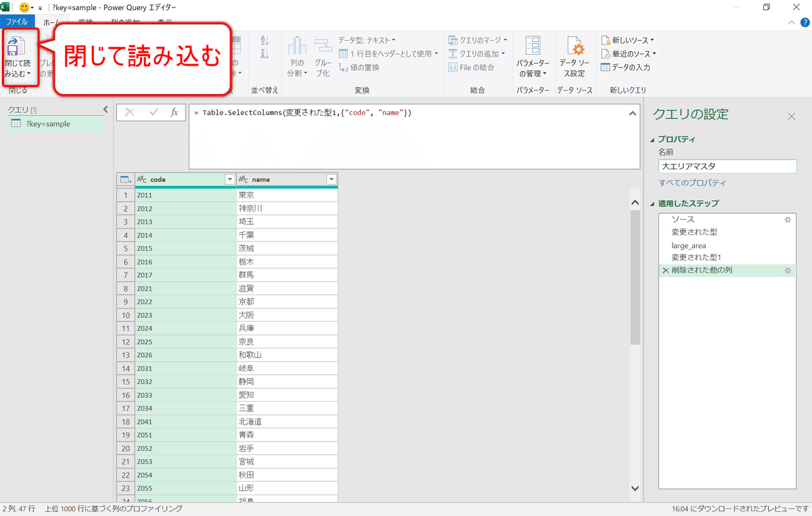The width and height of the screenshot is (812, 516).
Task: Click the status text 2 列, 47 行
Action: [x=18, y=509]
